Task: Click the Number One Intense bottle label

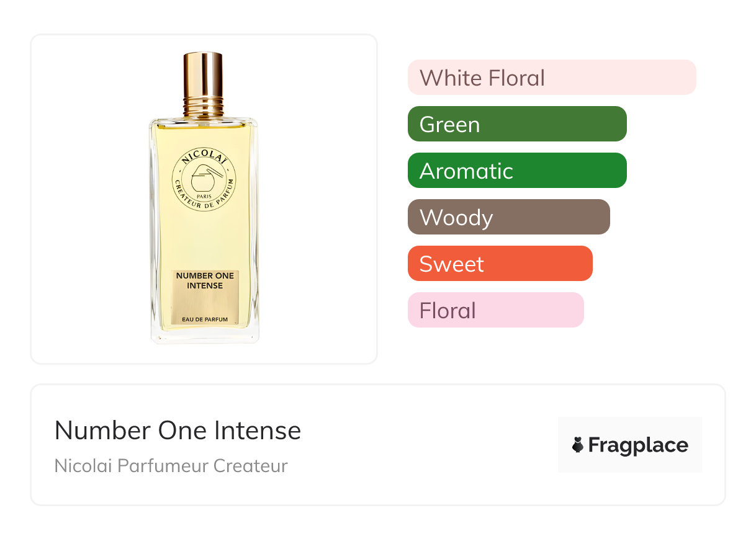Action: click(205, 297)
